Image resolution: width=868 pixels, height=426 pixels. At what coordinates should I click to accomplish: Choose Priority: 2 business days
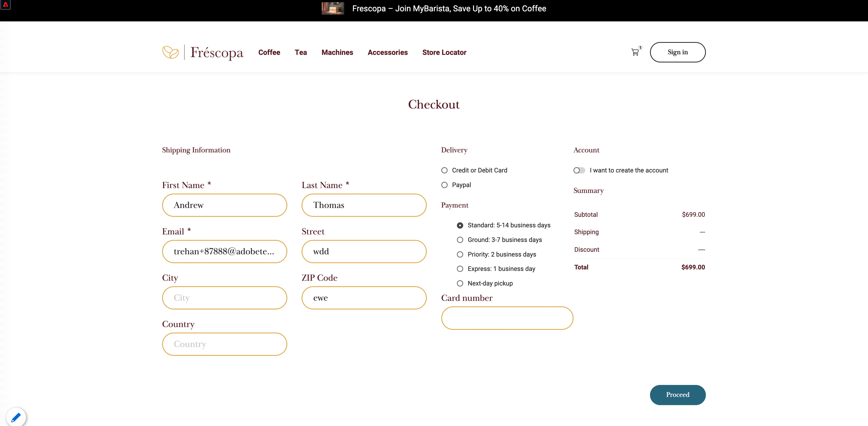click(x=460, y=255)
